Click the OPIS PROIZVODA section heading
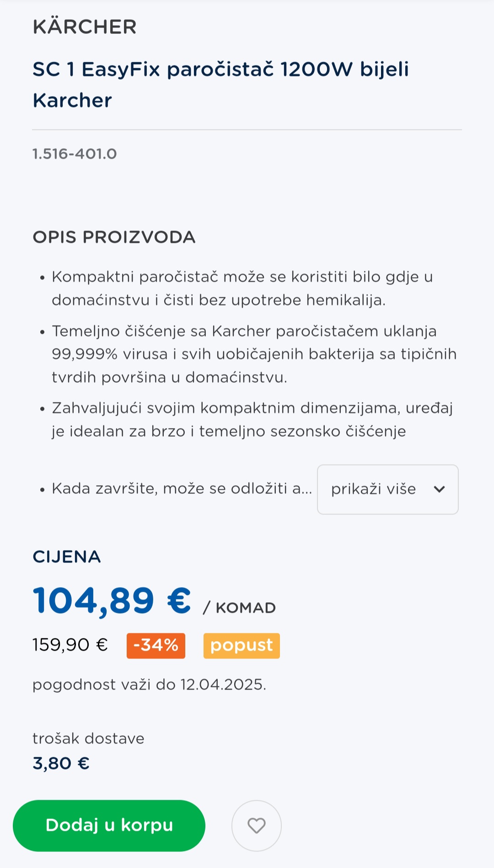The image size is (494, 868). click(x=114, y=237)
